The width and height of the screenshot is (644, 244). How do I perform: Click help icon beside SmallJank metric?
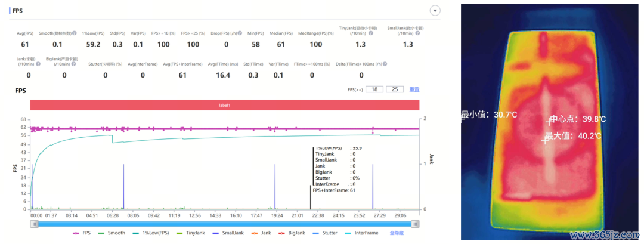click(418, 33)
